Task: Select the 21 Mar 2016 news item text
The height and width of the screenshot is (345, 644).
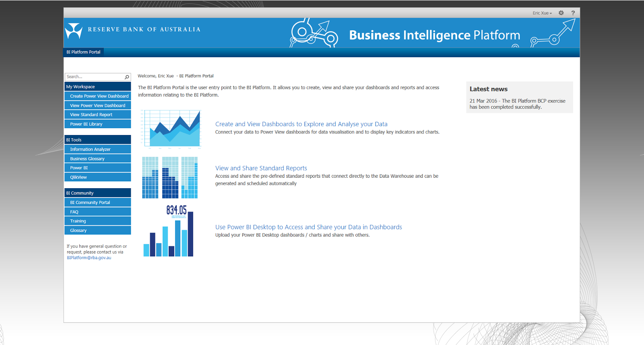Action: 517,104
